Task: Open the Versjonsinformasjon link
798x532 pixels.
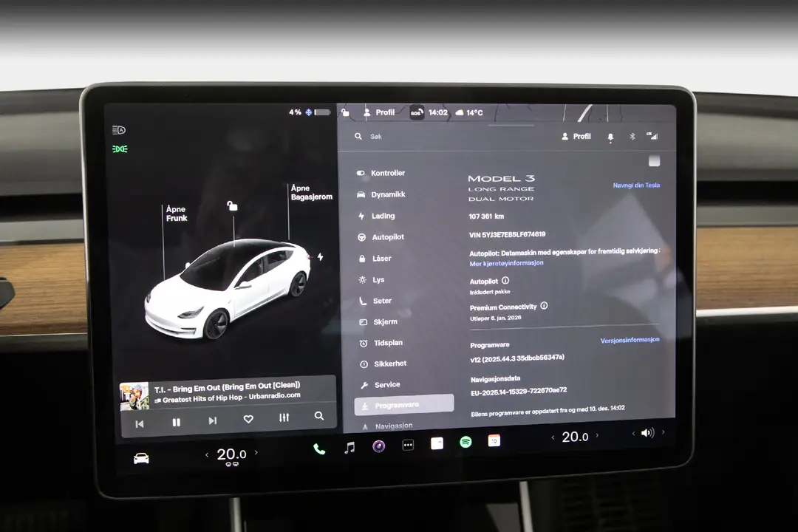Action: [630, 340]
